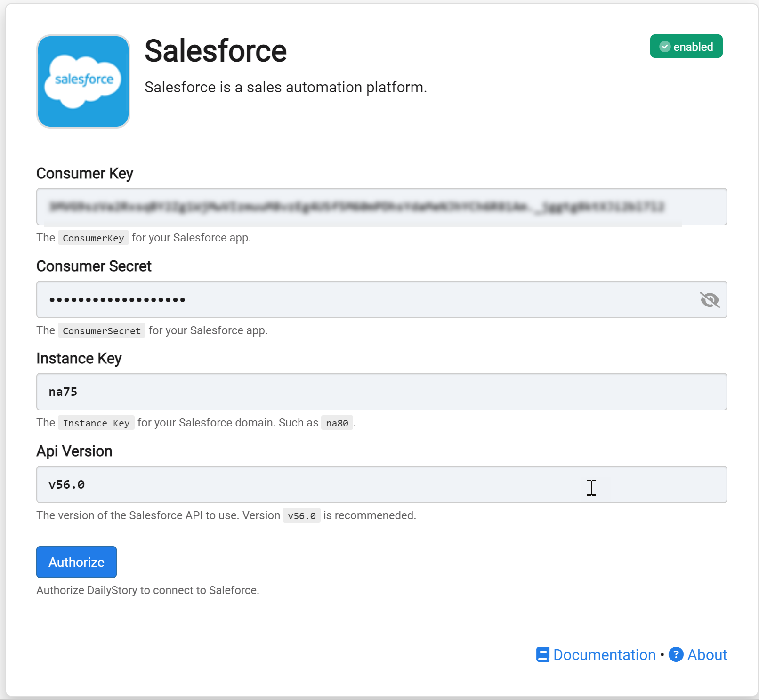Click the 'Instance Key' code snippet in hint

click(96, 423)
